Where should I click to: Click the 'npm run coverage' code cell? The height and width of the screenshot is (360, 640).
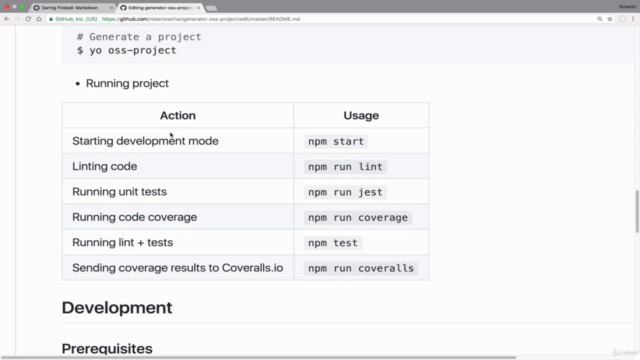pos(358,217)
